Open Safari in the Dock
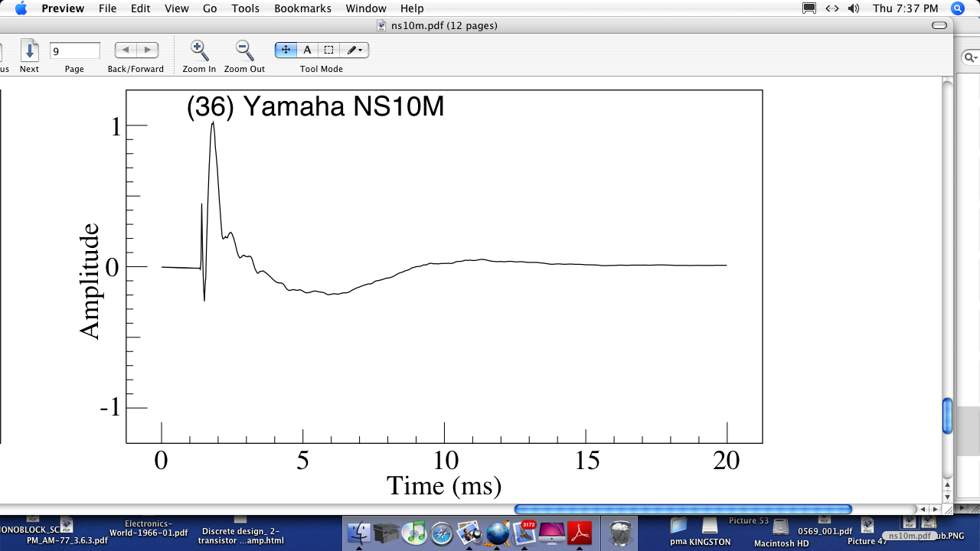 coord(441,532)
